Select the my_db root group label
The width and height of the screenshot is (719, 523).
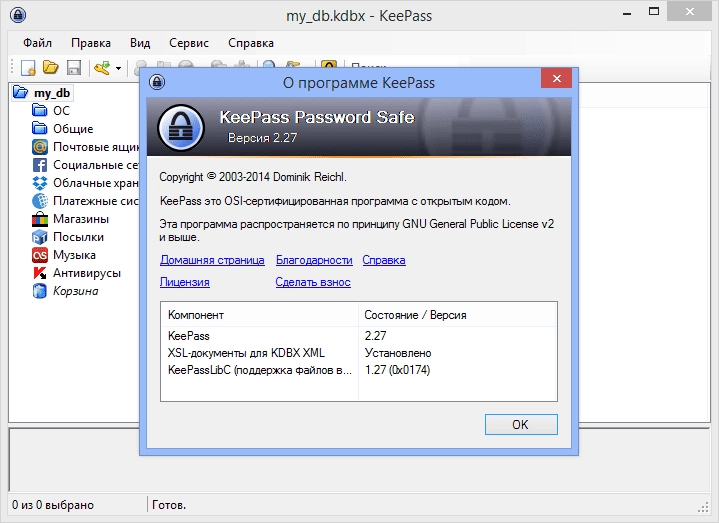[x=52, y=93]
